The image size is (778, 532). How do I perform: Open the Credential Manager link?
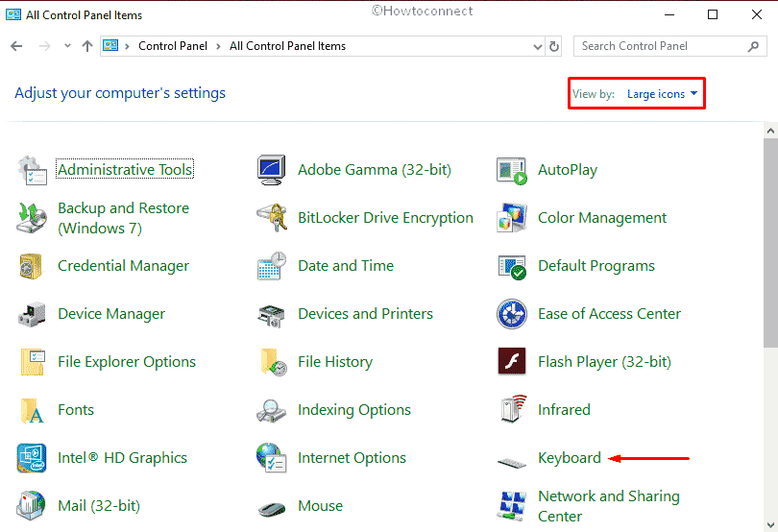click(x=124, y=266)
